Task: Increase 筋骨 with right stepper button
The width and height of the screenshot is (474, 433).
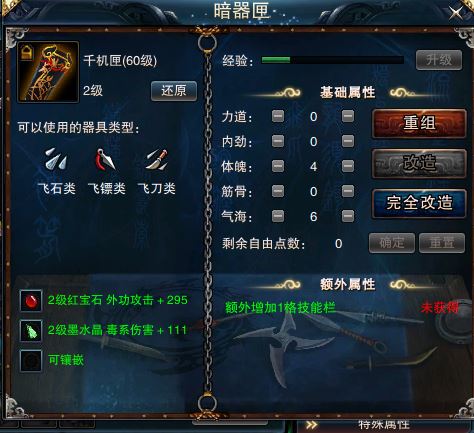Action: tap(348, 191)
